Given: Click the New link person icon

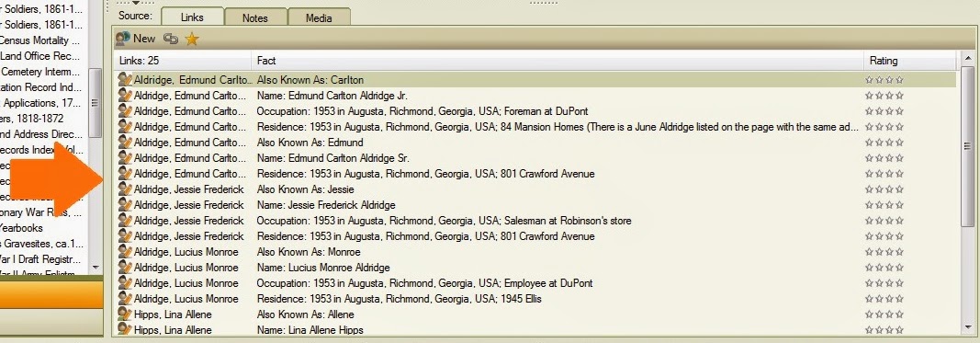Looking at the screenshot, I should (x=123, y=39).
